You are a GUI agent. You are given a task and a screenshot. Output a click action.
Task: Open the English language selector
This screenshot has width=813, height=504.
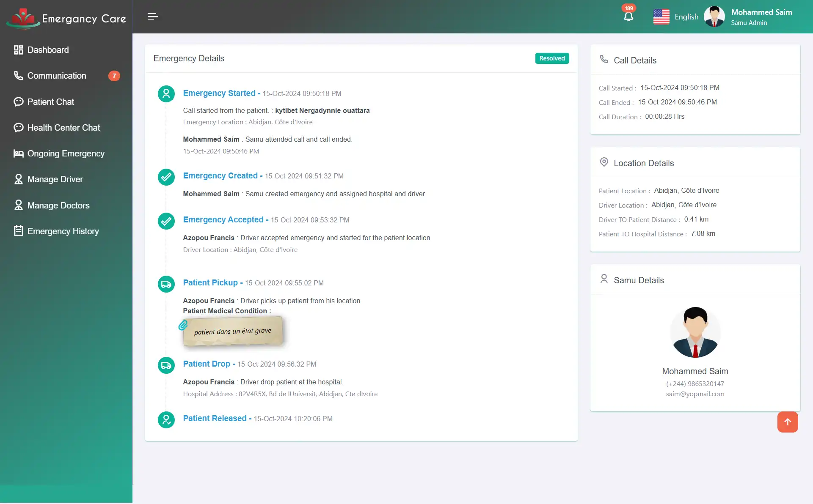click(686, 17)
